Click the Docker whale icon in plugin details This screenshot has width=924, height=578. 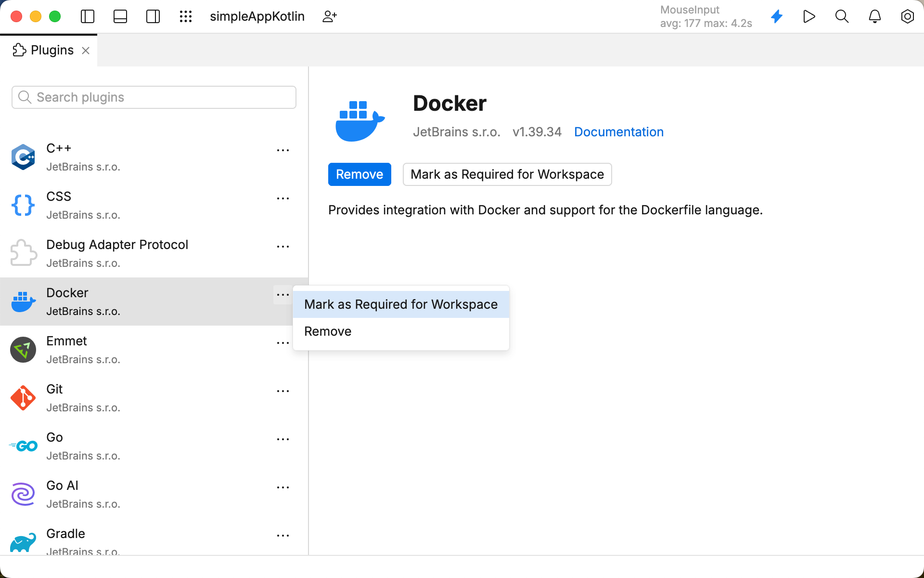359,120
